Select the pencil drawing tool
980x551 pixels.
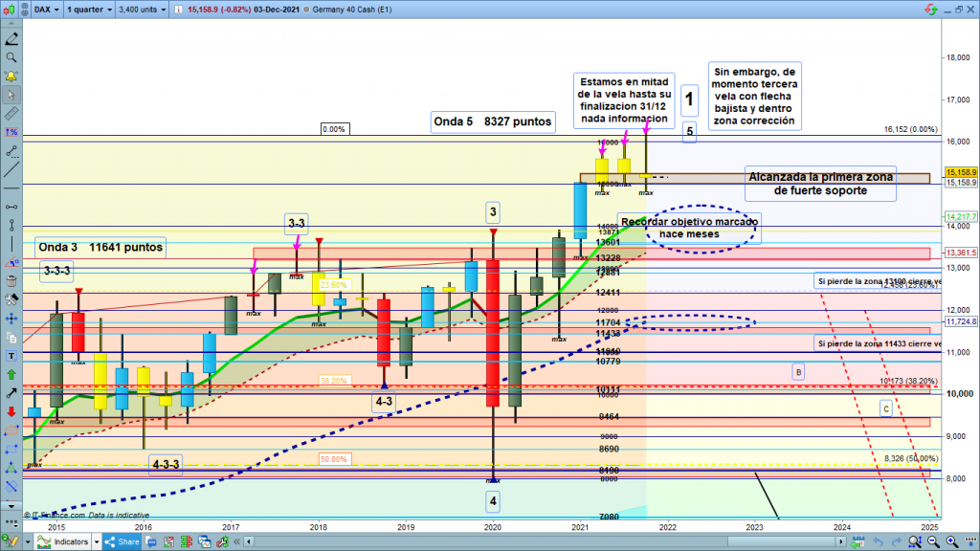point(11,40)
